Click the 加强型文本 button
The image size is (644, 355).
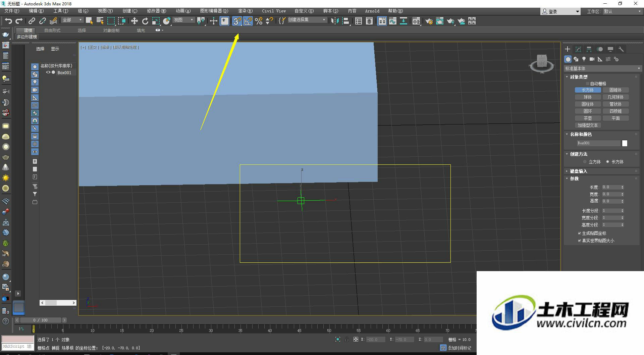[x=588, y=125]
